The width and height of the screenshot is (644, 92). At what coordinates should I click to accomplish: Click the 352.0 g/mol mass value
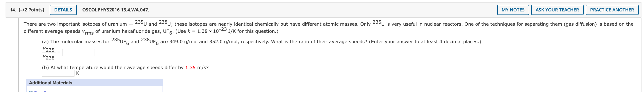(223, 42)
